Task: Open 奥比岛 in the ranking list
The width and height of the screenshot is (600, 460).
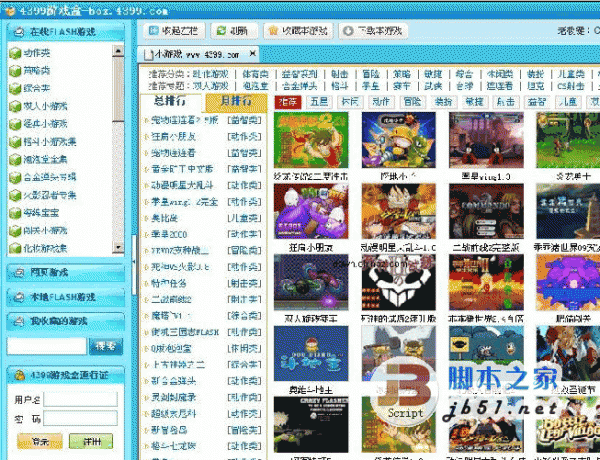Action: (164, 218)
